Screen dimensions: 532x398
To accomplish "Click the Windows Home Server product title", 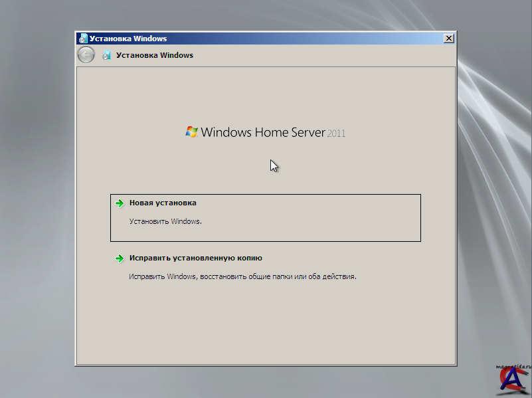I will [x=263, y=132].
